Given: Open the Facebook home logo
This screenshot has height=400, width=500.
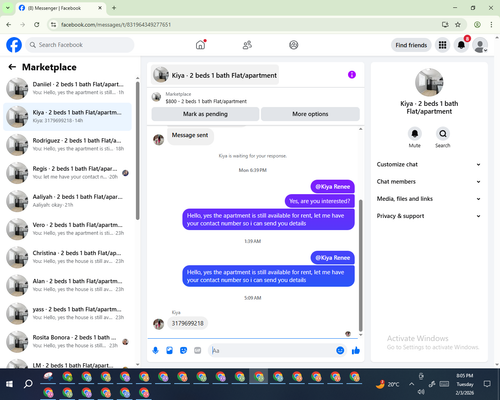Looking at the screenshot, I should point(14,45).
